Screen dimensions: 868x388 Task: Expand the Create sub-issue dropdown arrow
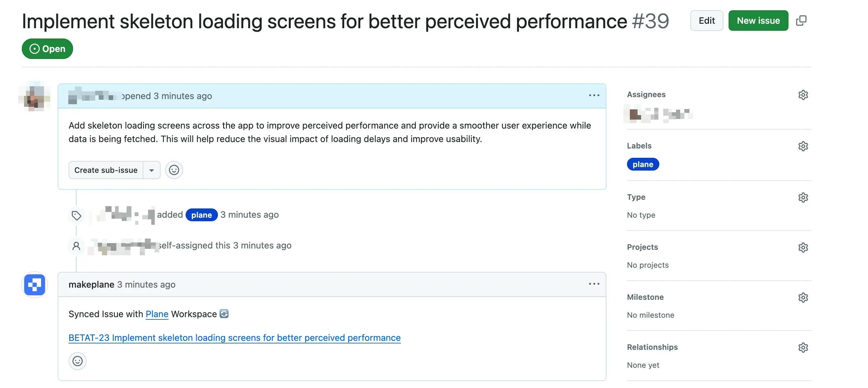152,170
